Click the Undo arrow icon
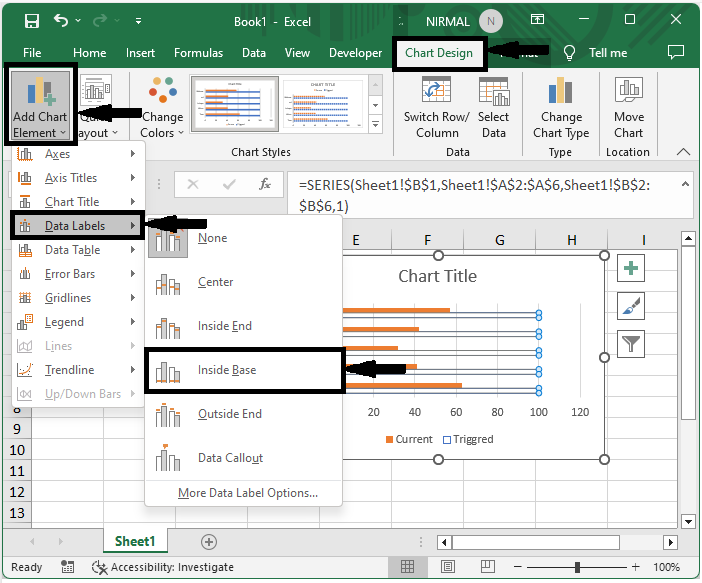The width and height of the screenshot is (702, 583). click(x=60, y=20)
